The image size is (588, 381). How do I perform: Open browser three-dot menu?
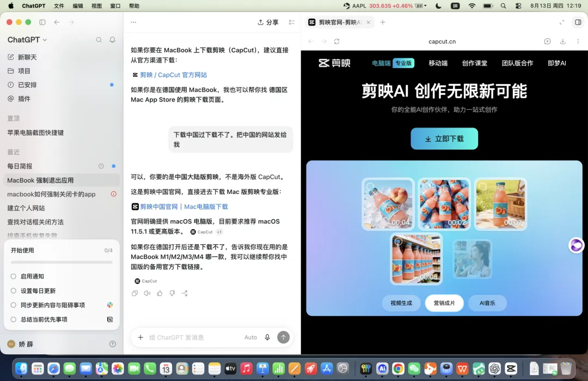coord(578,41)
